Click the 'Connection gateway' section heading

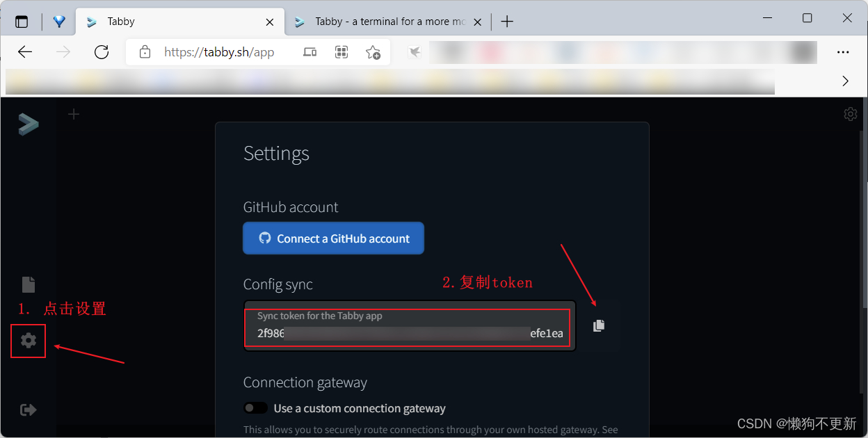305,382
